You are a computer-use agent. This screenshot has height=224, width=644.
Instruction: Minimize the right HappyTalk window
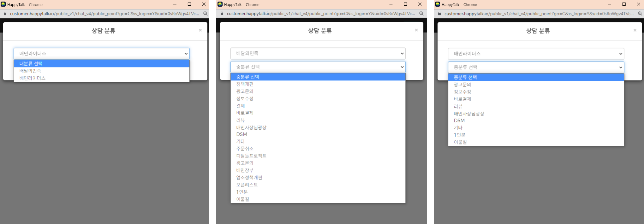tap(609, 4)
